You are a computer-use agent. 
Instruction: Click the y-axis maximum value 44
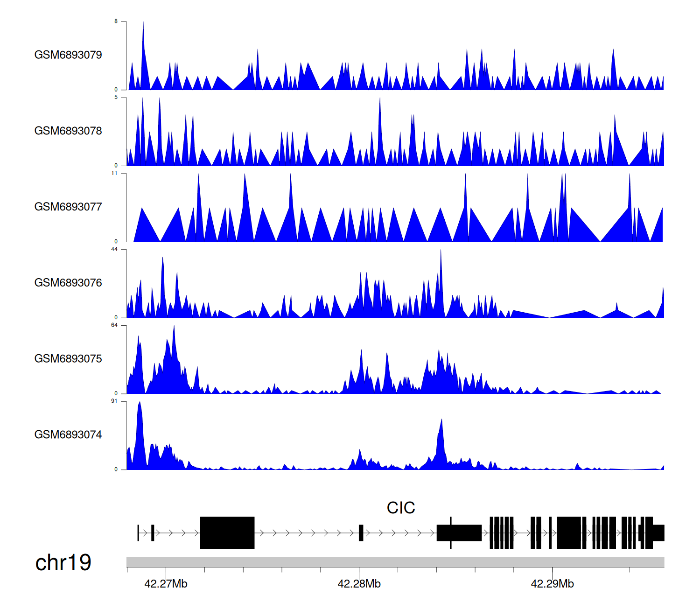pos(114,249)
